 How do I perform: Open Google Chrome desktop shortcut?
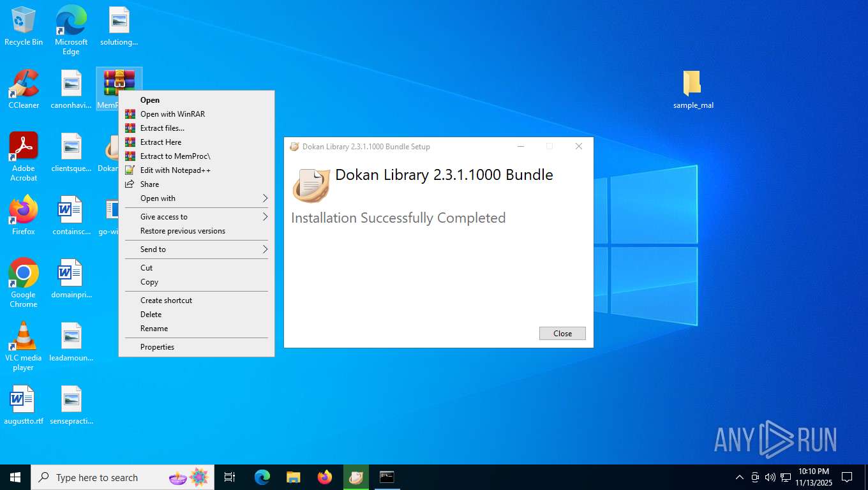24,283
